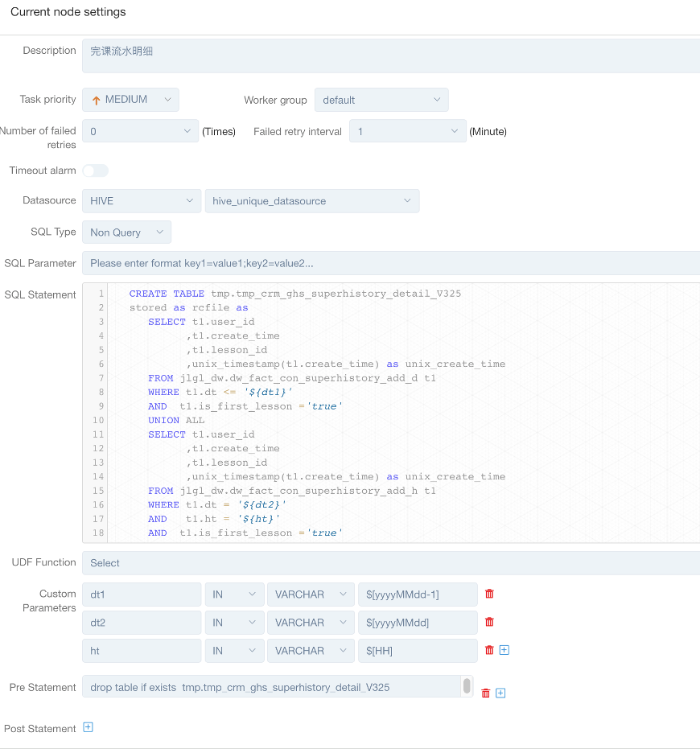
Task: Click the 'stored as rcfile as' line
Action: [x=188, y=308]
